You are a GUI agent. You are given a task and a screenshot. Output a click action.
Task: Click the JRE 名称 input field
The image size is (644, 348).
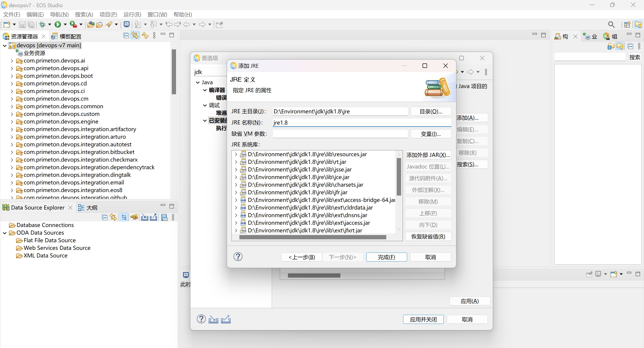(x=361, y=123)
